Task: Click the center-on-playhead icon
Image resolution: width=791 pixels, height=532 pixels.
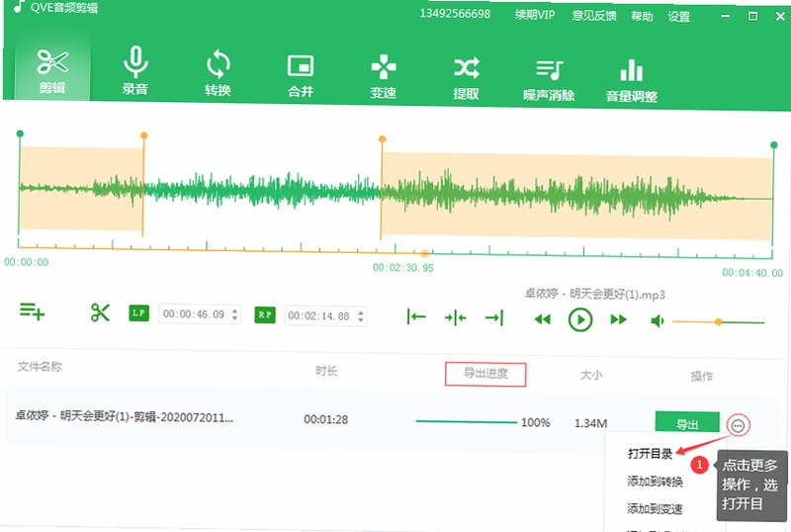Action: (x=455, y=318)
